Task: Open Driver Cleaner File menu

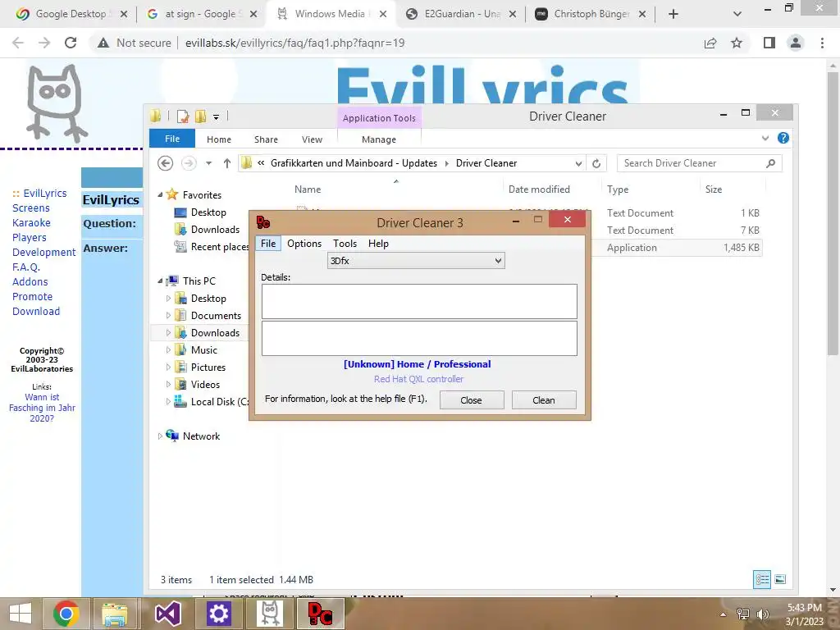Action: pos(268,243)
